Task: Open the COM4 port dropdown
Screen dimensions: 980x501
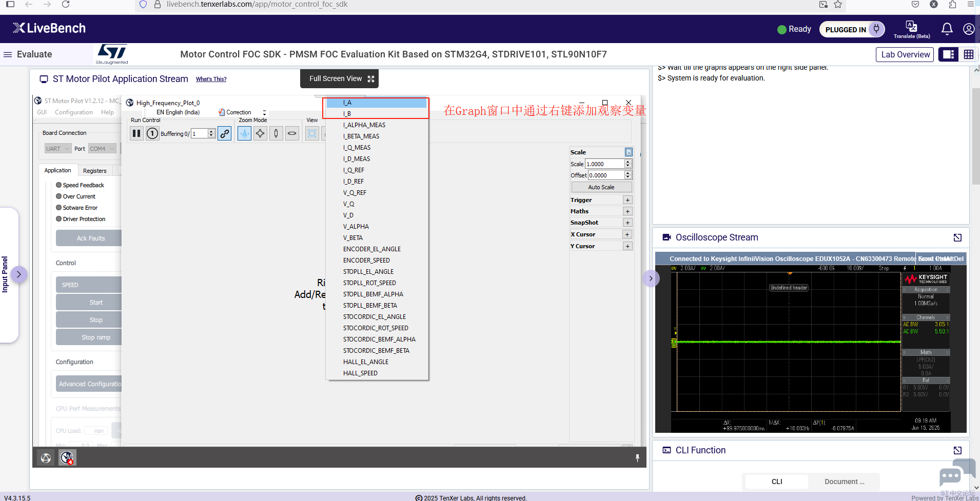Action: [102, 149]
